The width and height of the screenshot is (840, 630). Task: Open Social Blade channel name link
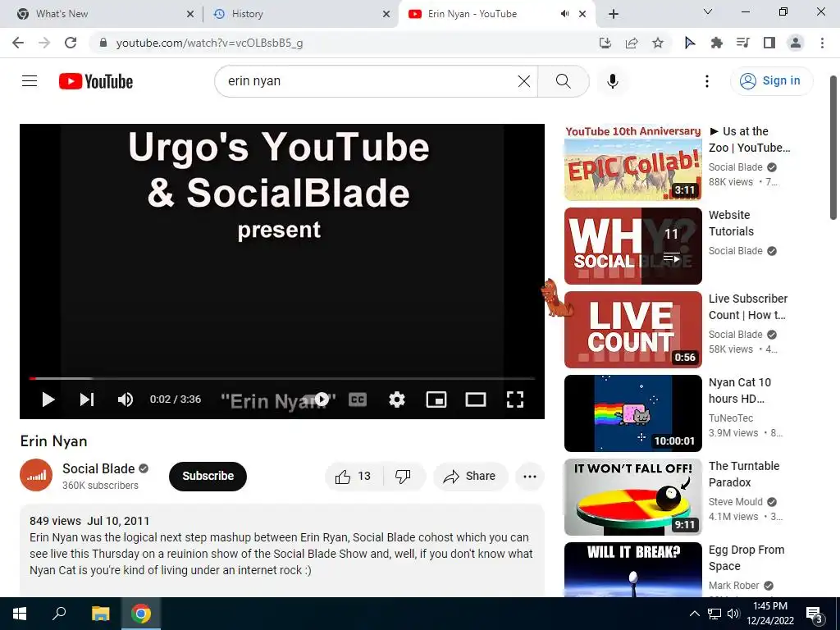click(98, 468)
